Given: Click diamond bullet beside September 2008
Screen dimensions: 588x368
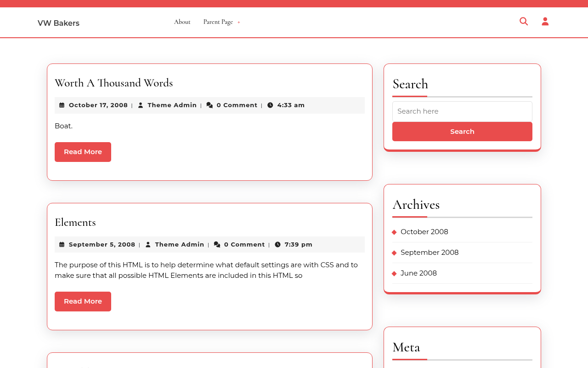Looking at the screenshot, I should tap(394, 253).
